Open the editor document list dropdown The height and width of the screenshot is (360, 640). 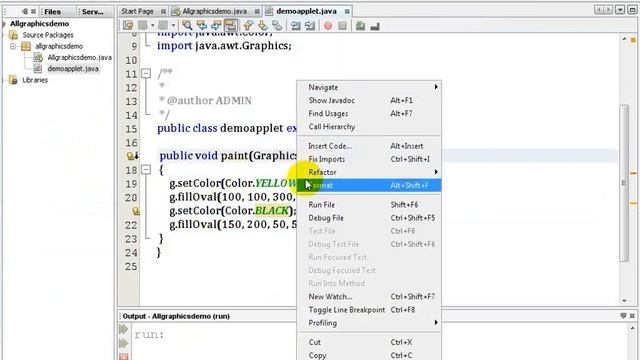(x=620, y=10)
